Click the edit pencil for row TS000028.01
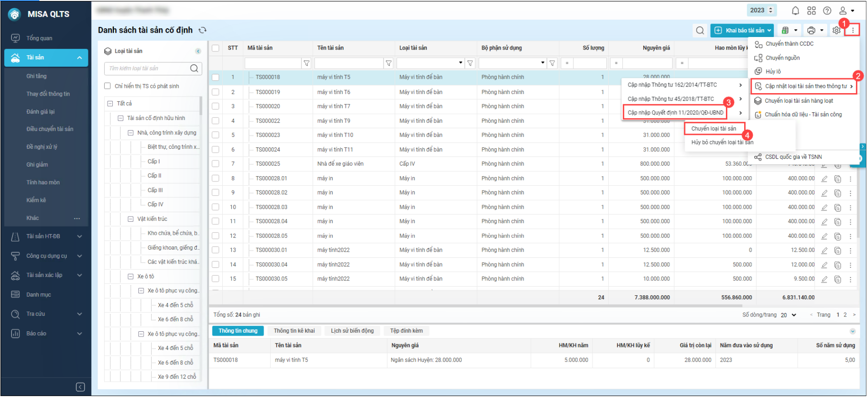 824,179
